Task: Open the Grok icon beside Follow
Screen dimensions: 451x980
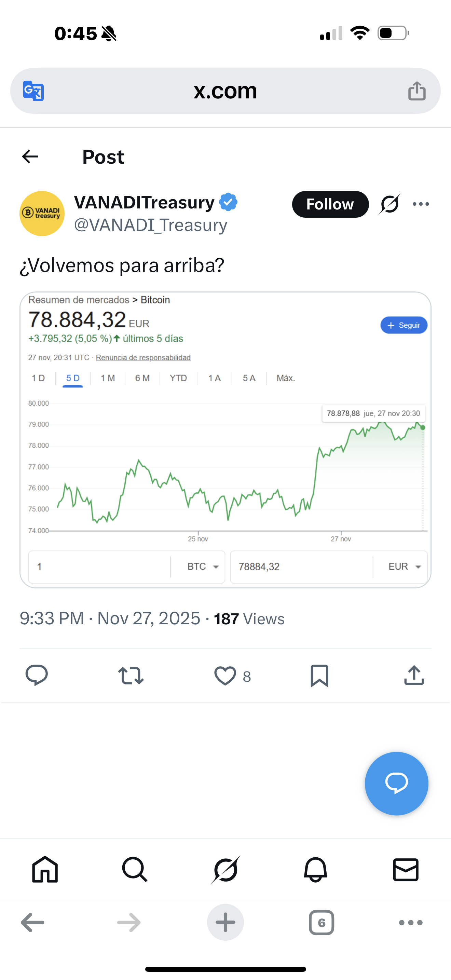Action: [389, 204]
